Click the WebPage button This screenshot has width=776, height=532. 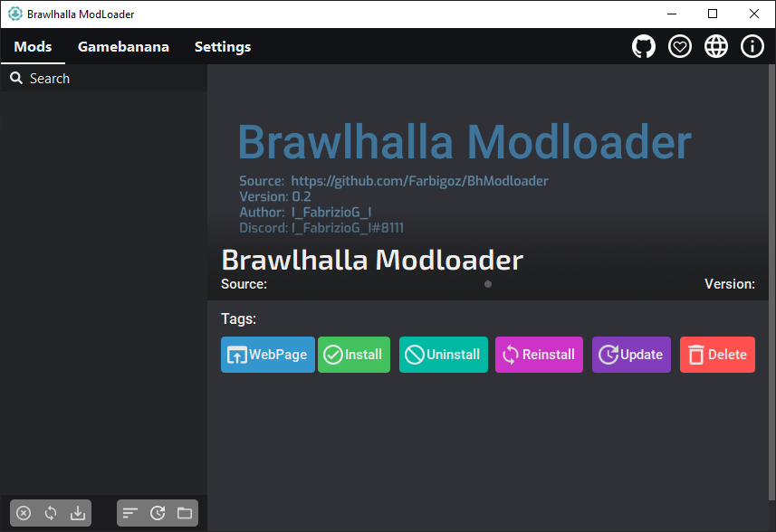coord(268,355)
